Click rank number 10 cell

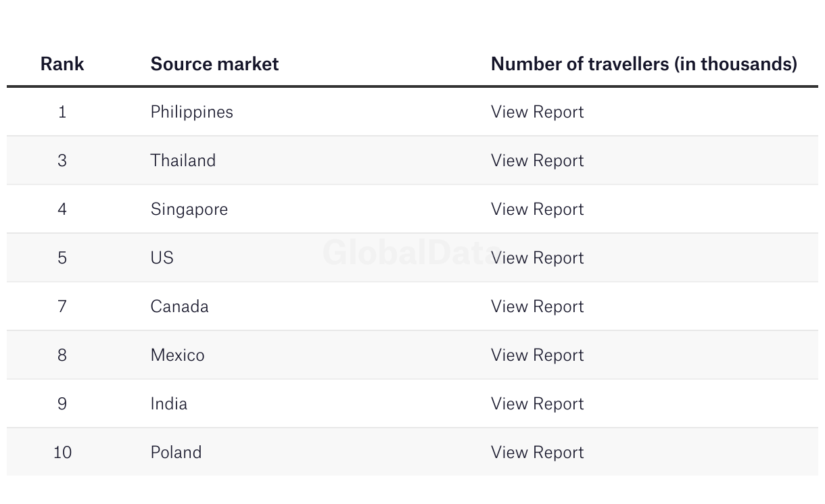[62, 453]
